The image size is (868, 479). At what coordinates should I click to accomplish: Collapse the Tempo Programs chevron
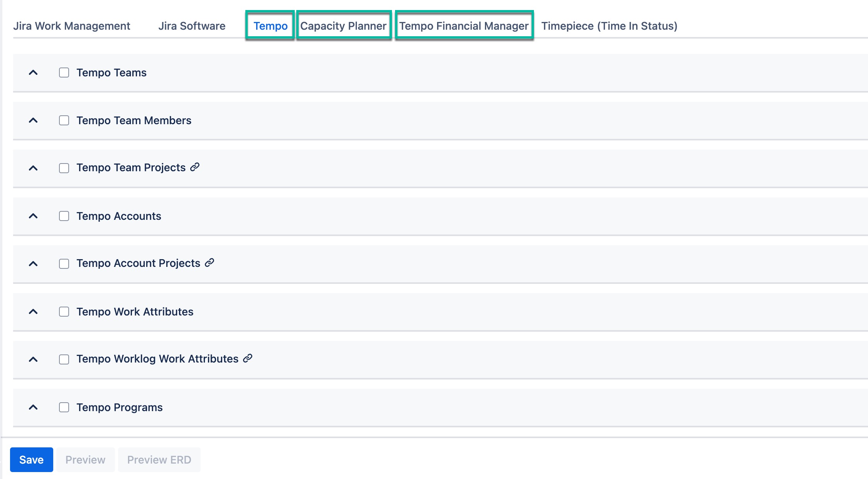click(33, 407)
